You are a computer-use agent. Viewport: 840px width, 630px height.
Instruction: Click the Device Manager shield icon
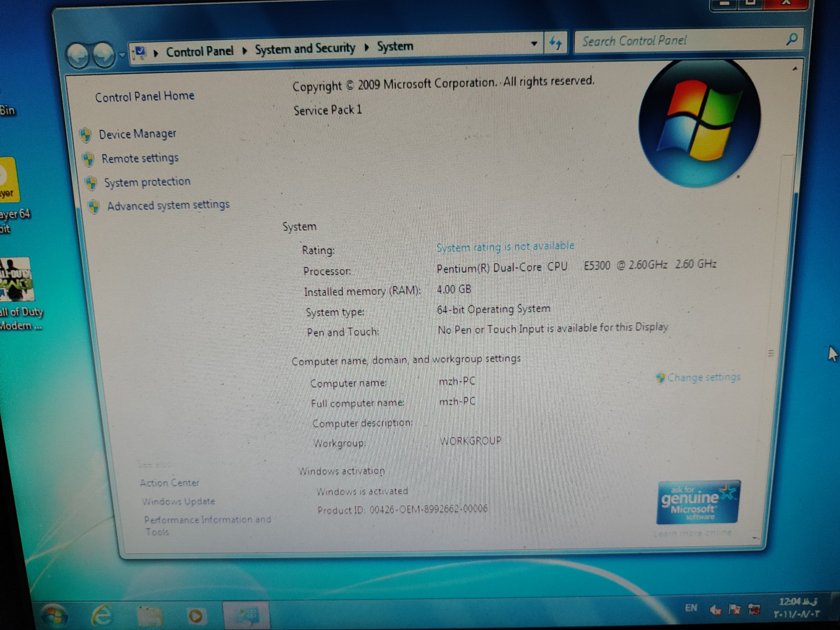click(x=85, y=135)
